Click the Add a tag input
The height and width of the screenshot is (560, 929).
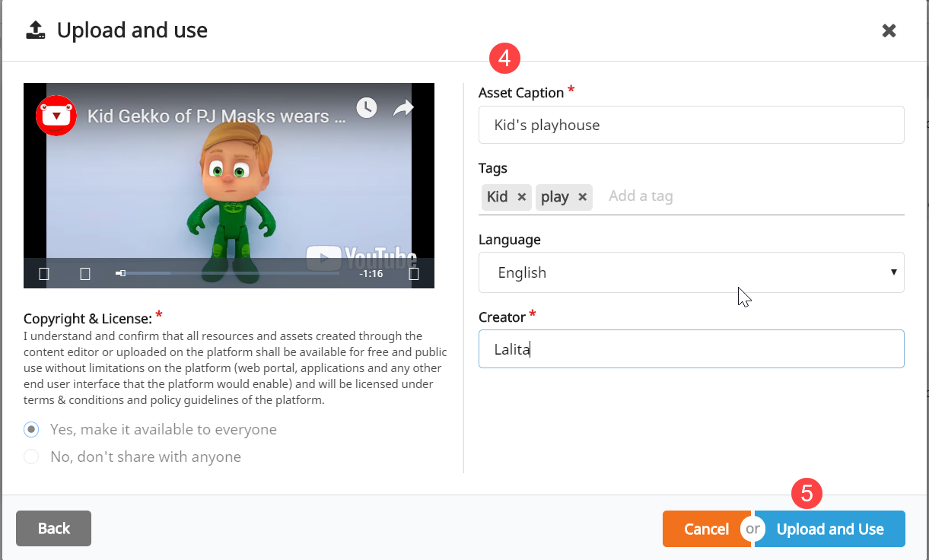pos(746,196)
